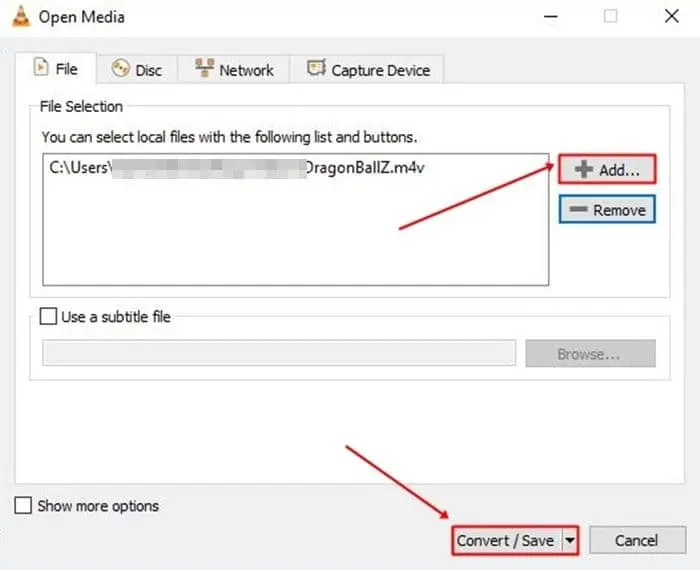Click the VLC cone icon in title bar
Image resolution: width=700 pixels, height=570 pixels.
(17, 17)
